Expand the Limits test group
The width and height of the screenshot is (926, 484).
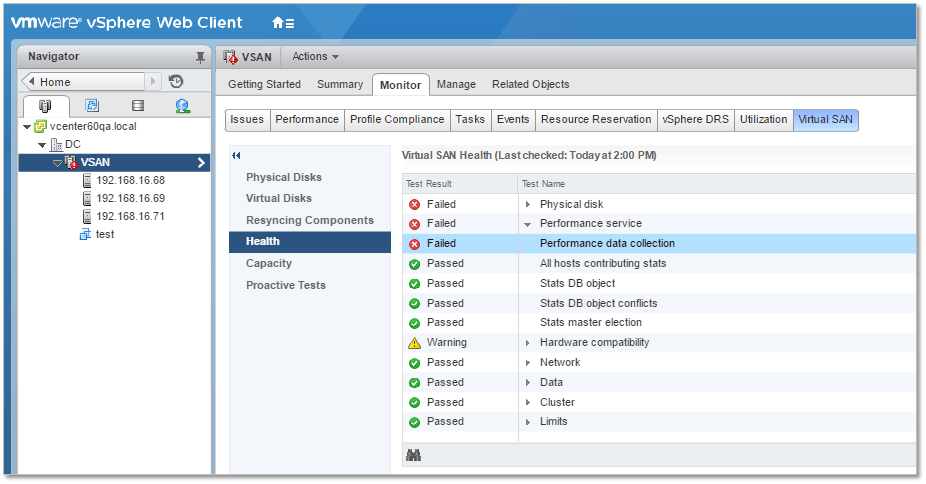pyautogui.click(x=528, y=422)
